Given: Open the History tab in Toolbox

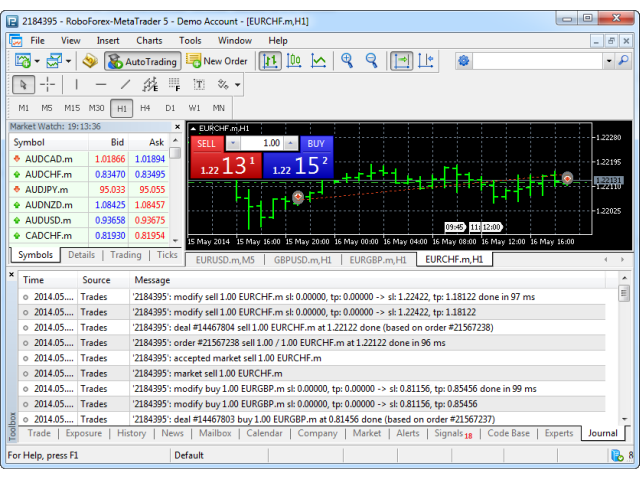Looking at the screenshot, I should (x=131, y=433).
